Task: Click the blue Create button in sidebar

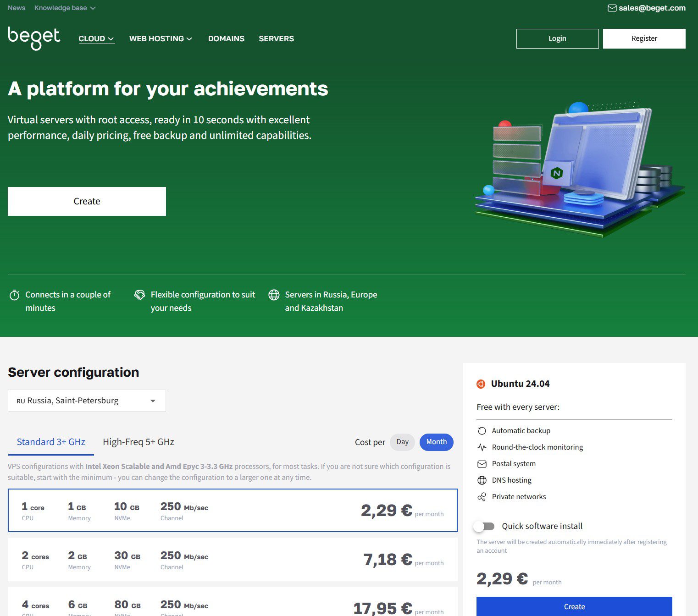Action: click(574, 606)
